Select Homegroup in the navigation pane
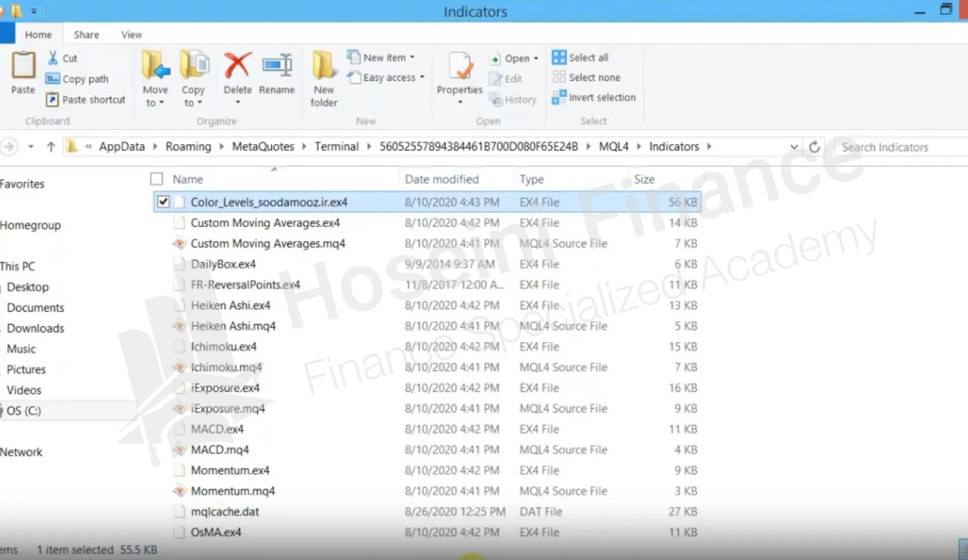 point(31,225)
